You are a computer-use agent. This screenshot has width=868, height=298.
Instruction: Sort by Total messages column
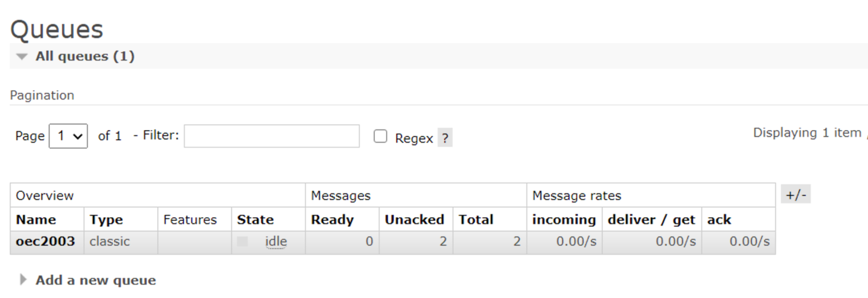click(x=476, y=220)
